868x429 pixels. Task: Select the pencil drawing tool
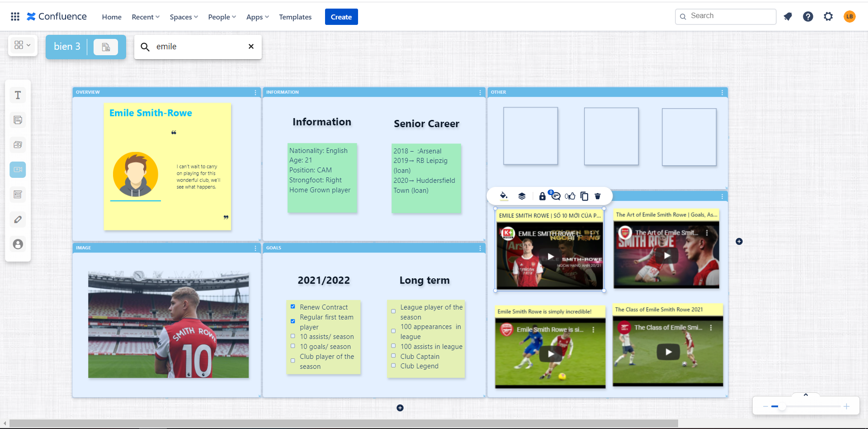coord(18,219)
